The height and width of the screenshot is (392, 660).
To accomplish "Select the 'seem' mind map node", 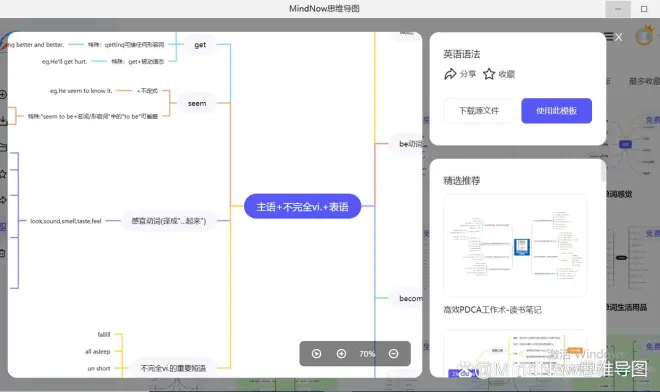I will (x=197, y=103).
